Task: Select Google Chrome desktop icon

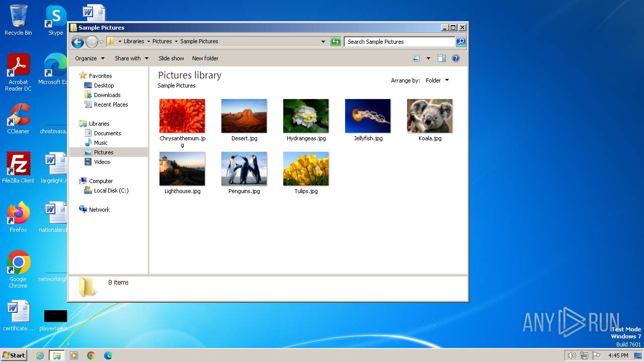Action: pos(18,269)
